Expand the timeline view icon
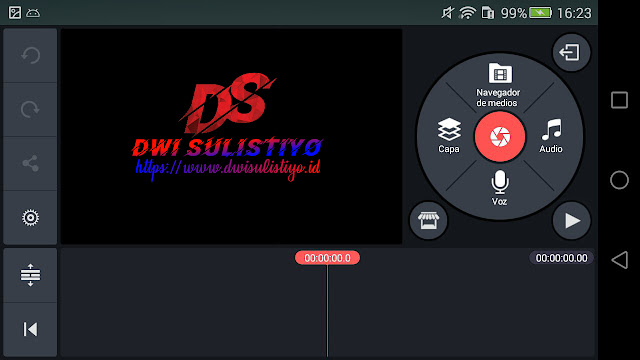 (x=31, y=275)
